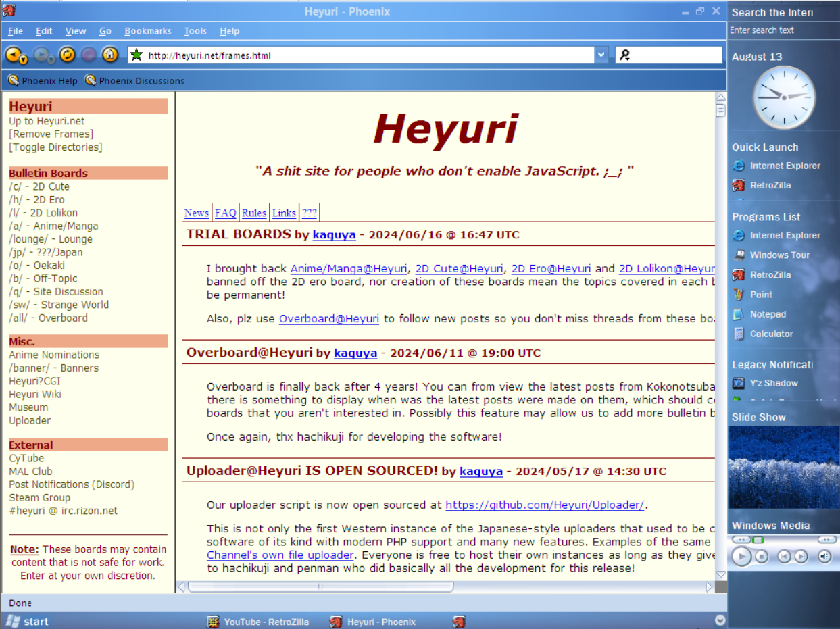
Task: Click the horizontal scrollbar right arrow
Action: pyautogui.click(x=710, y=587)
